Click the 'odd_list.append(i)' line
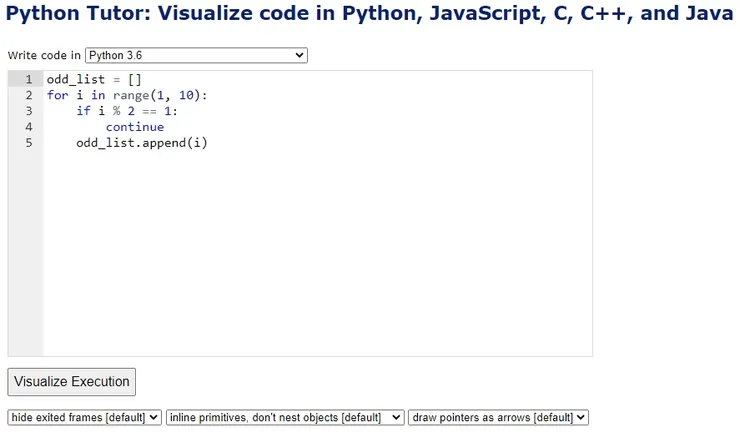 point(141,143)
